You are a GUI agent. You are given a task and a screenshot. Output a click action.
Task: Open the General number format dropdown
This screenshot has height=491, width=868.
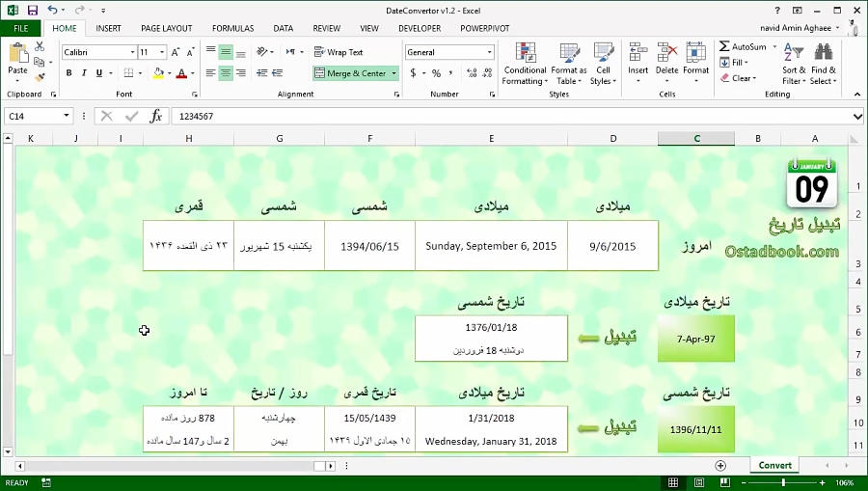click(x=489, y=52)
